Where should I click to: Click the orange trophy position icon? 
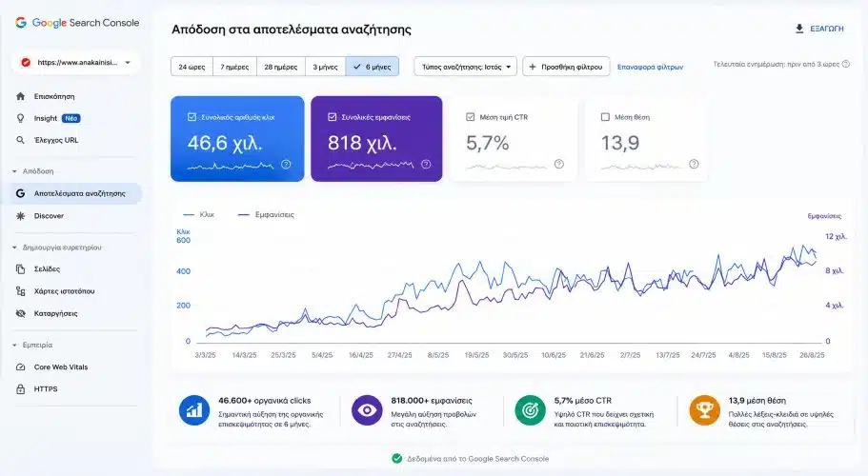click(x=704, y=410)
